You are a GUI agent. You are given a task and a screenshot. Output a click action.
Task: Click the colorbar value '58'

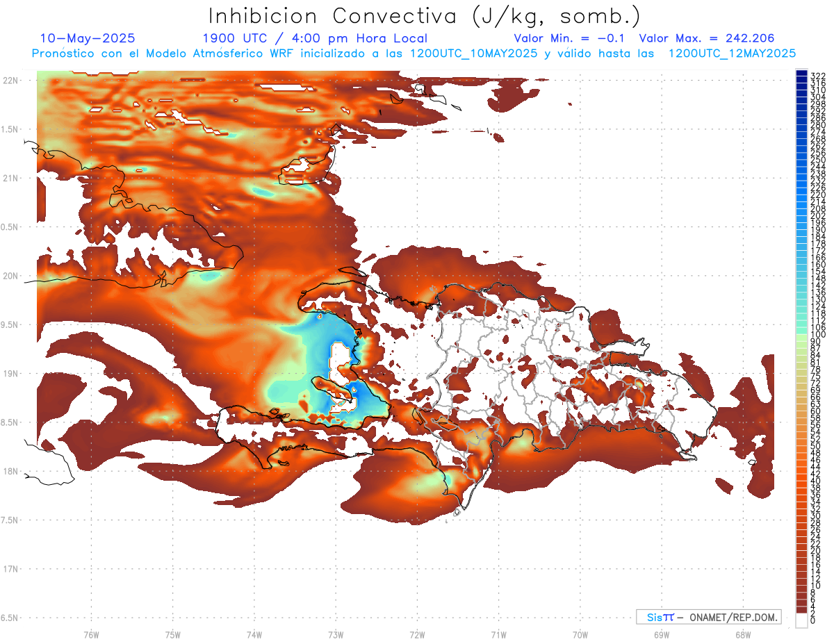coord(815,418)
